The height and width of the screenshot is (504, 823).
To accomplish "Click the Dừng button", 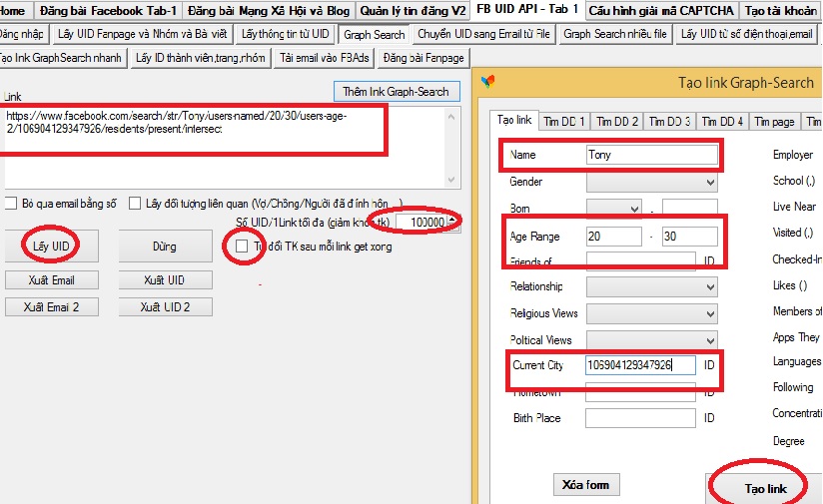I will 165,247.
